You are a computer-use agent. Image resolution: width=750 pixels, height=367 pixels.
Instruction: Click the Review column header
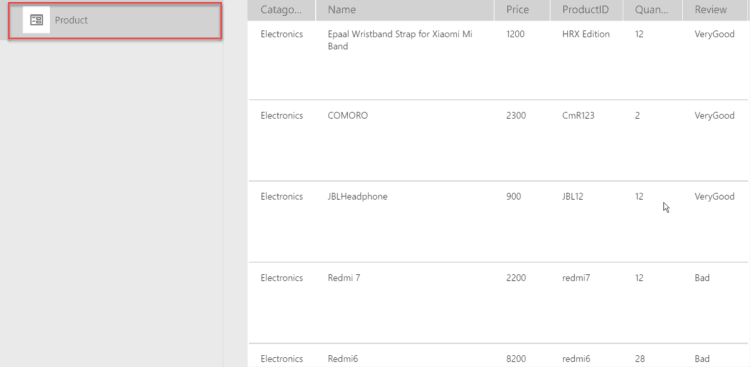[715, 10]
